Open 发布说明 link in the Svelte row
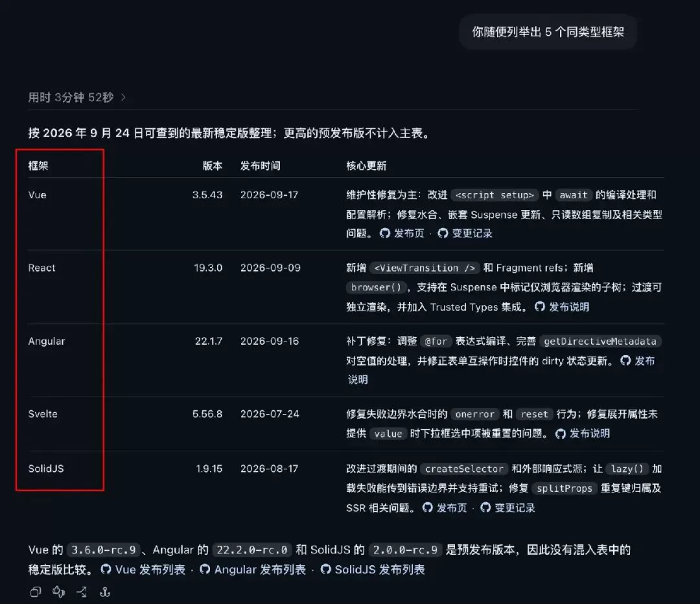Screen dimensions: 700x604 (583, 434)
